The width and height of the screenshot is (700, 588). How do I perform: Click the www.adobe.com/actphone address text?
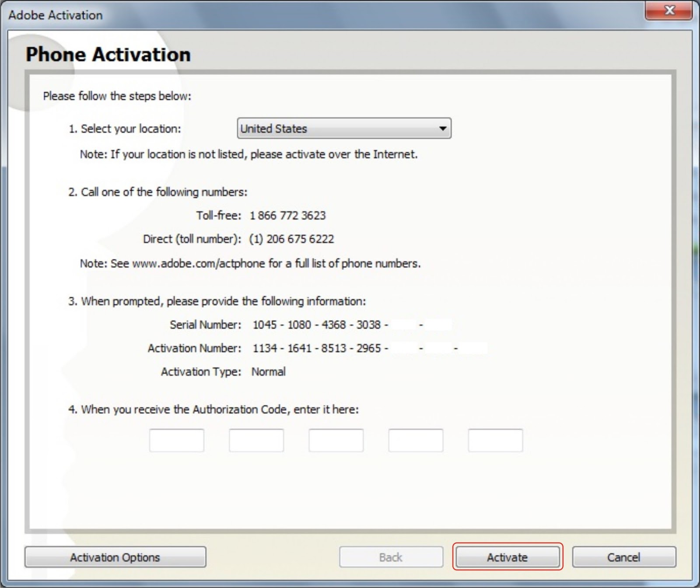point(199,264)
